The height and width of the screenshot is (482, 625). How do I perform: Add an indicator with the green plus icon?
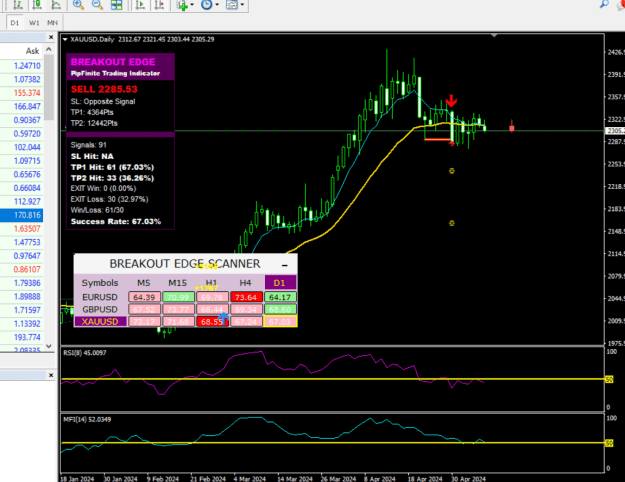tap(183, 5)
